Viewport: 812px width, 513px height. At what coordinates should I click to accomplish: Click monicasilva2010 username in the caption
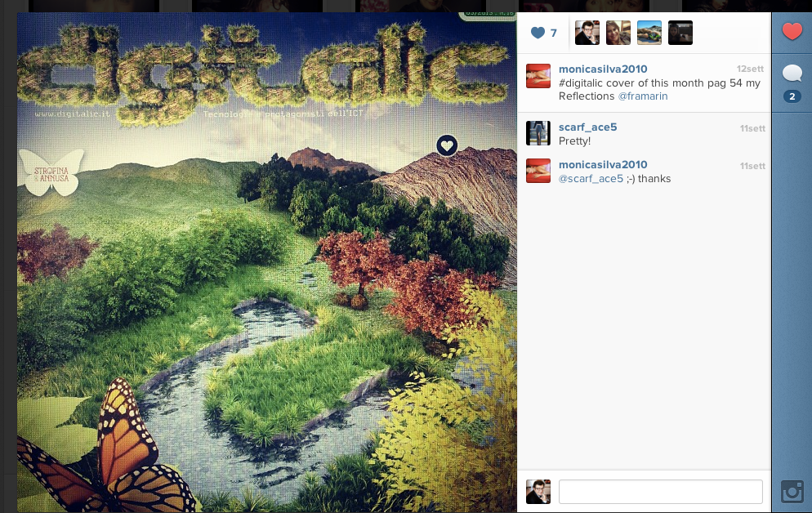point(603,69)
